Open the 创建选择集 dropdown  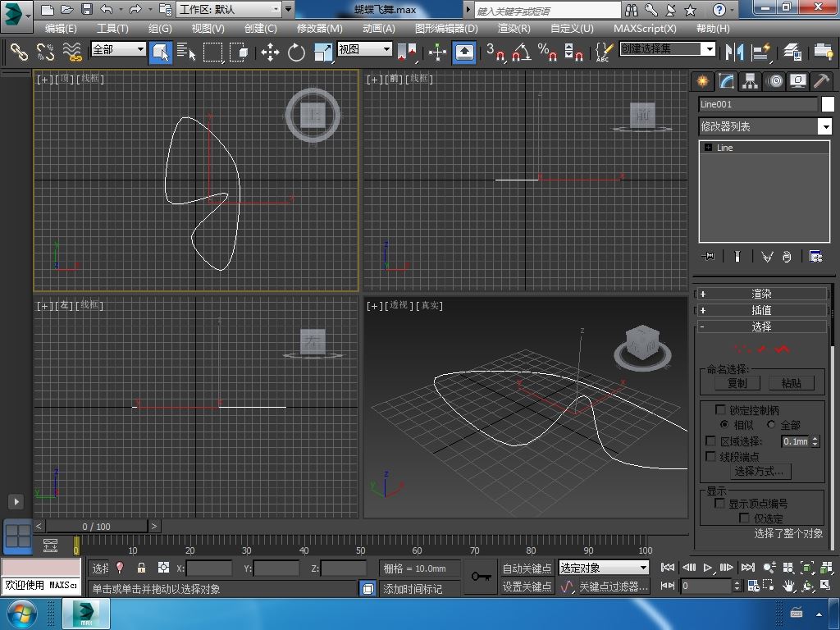pos(667,49)
